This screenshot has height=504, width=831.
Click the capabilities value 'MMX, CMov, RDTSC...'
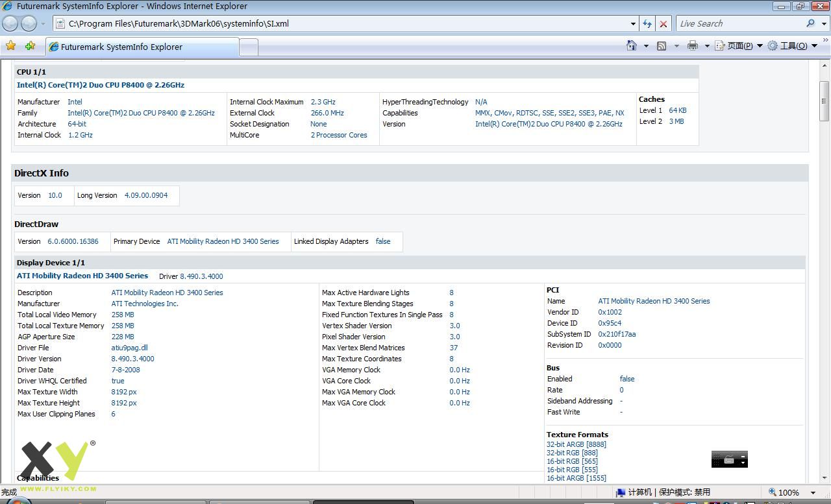(x=549, y=113)
